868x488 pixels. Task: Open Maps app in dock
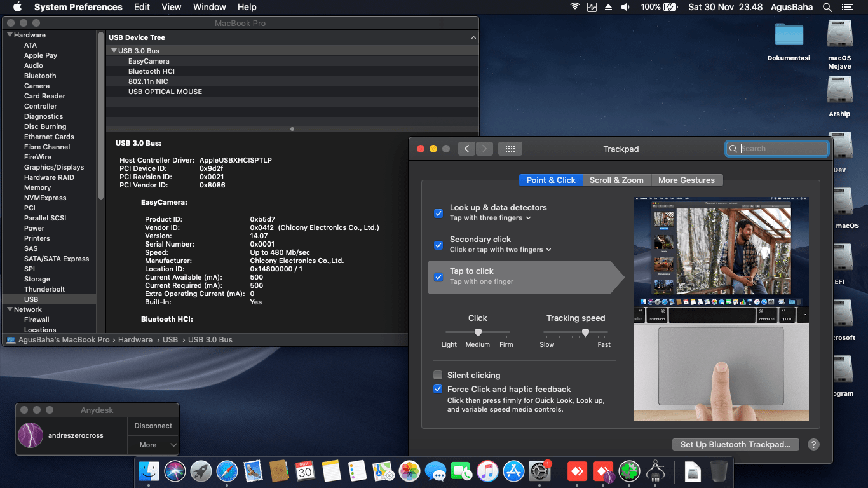(x=383, y=471)
